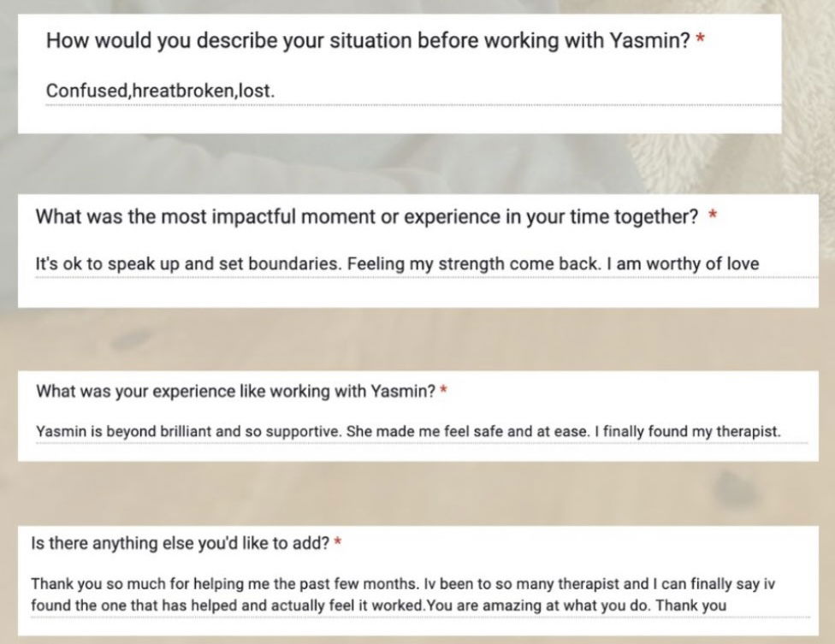Image resolution: width=835 pixels, height=644 pixels.
Task: Click the asterisk after "experience like working with Yasmin?"
Action: click(x=443, y=390)
